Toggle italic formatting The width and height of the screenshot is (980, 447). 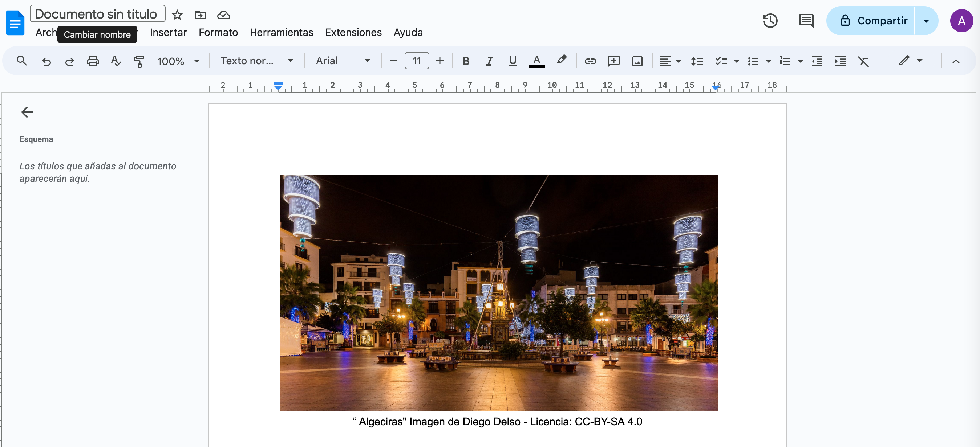489,61
